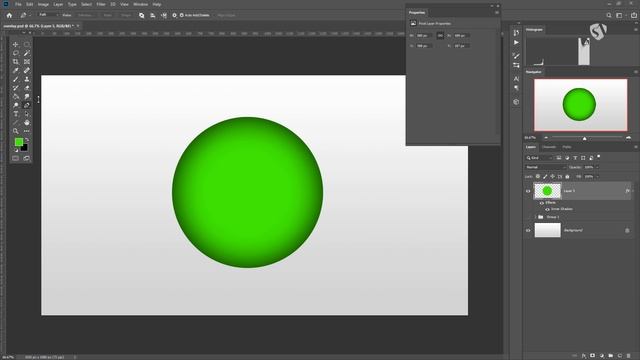Open the 3D panel cube icon in dock

(516, 102)
